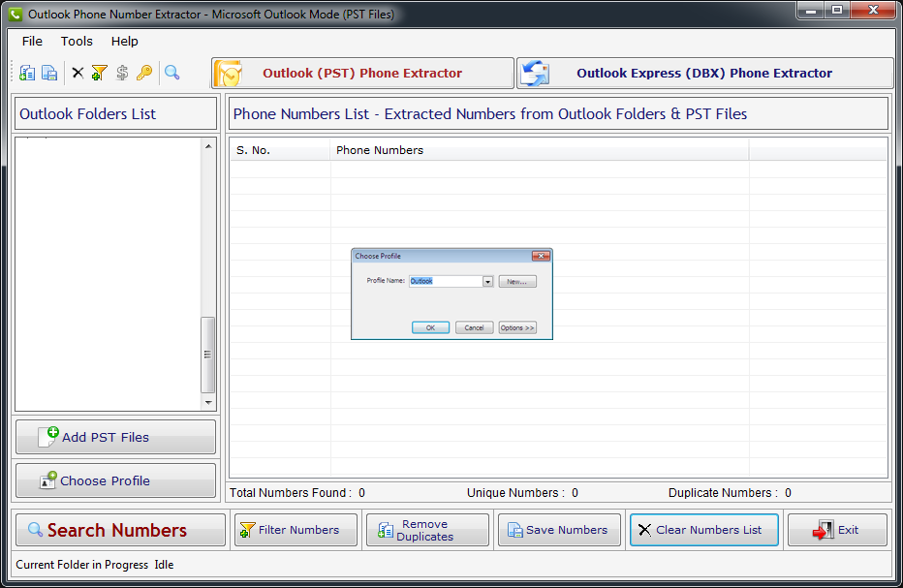Click the 'Duplicate Numbers : 0' text
Image resolution: width=903 pixels, height=588 pixels.
tap(730, 493)
